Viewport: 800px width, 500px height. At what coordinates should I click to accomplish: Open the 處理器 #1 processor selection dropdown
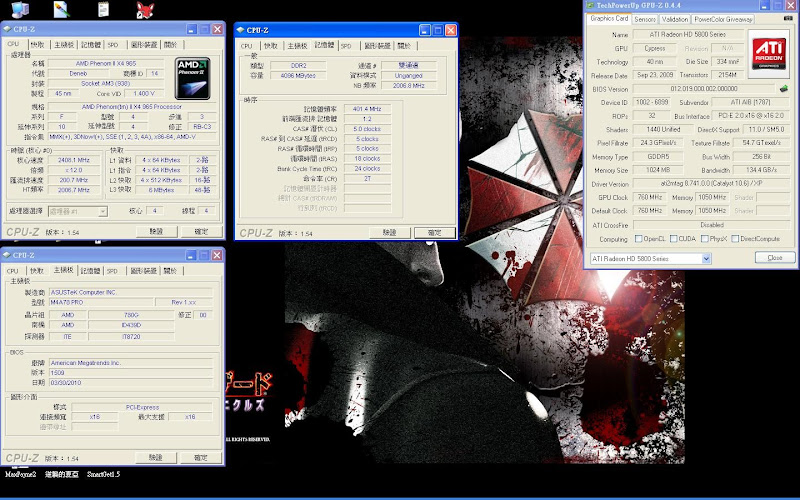pyautogui.click(x=103, y=211)
